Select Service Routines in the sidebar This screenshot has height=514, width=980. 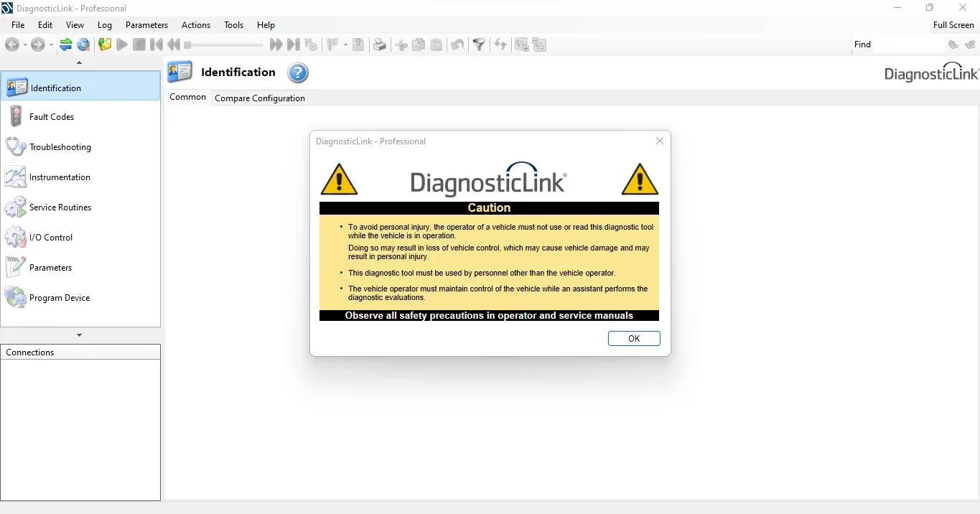60,207
